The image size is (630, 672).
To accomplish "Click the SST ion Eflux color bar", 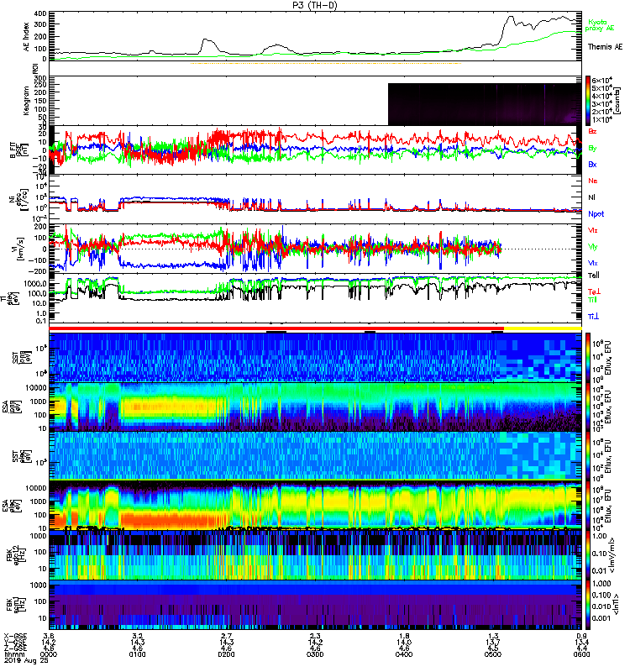I will click(x=587, y=357).
